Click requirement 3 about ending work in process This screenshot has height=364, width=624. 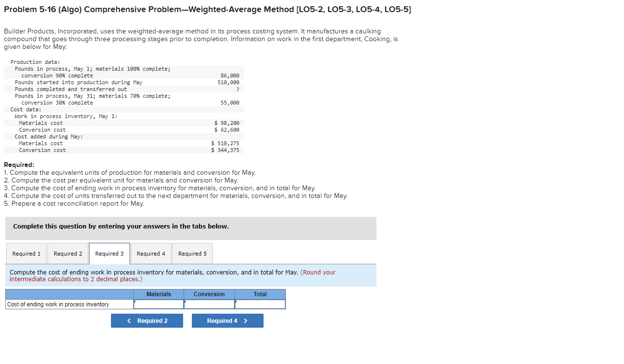[160, 188]
